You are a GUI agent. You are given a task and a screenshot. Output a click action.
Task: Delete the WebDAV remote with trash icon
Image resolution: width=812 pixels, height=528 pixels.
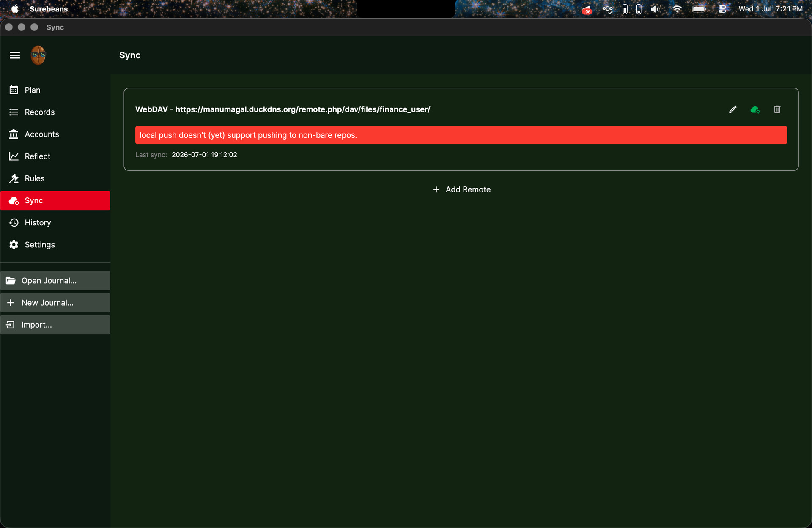click(777, 109)
